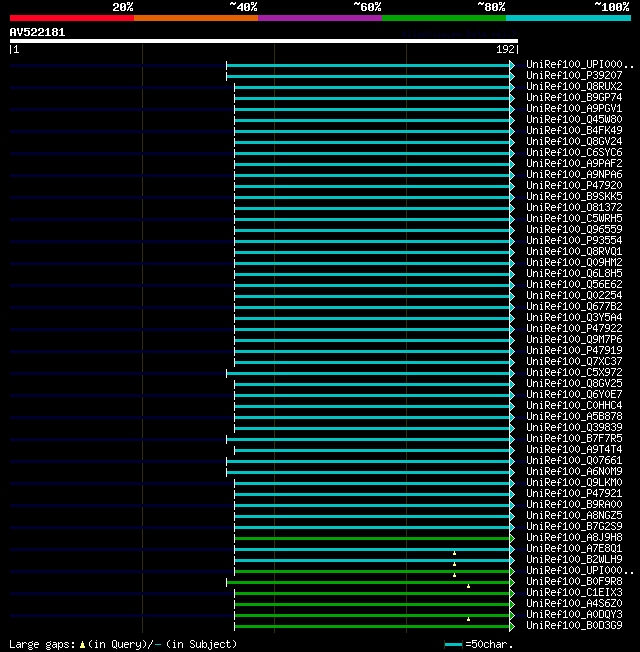
Task: Open hit UniRef100_Q8RUX2
Action: point(574,86)
